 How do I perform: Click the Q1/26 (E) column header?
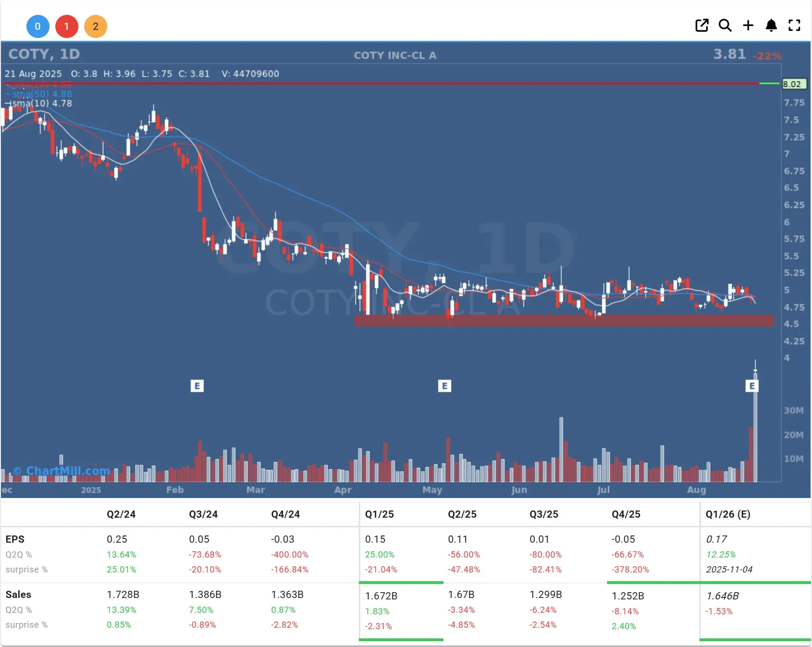tap(728, 514)
